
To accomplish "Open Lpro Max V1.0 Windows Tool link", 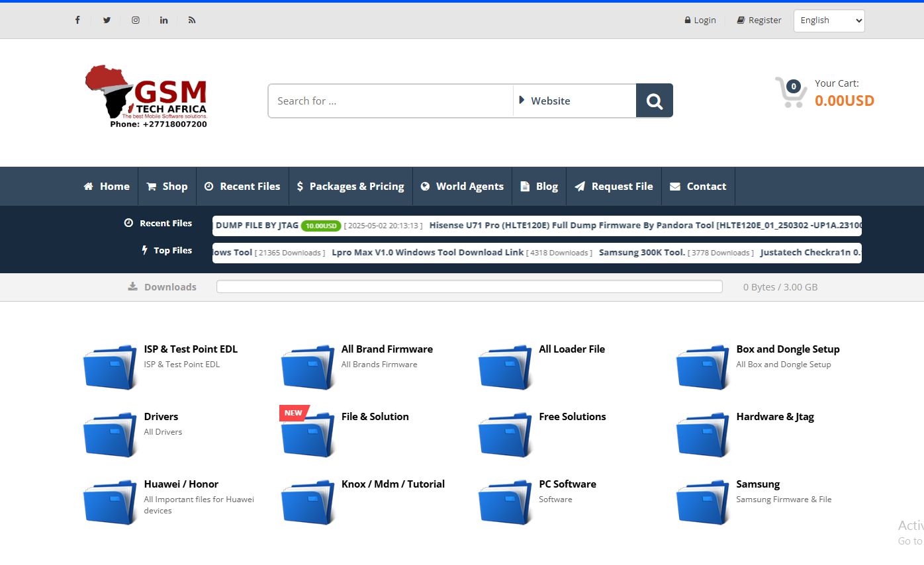I will [428, 253].
